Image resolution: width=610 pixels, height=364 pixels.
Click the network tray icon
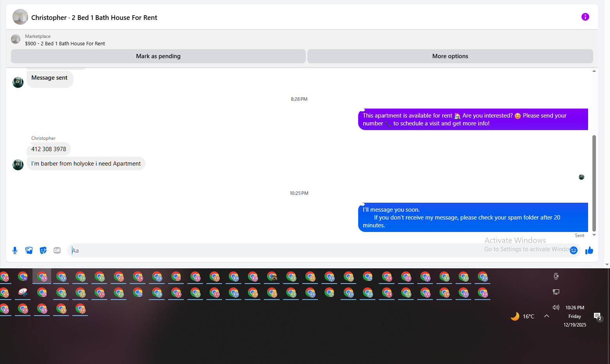[x=556, y=292]
